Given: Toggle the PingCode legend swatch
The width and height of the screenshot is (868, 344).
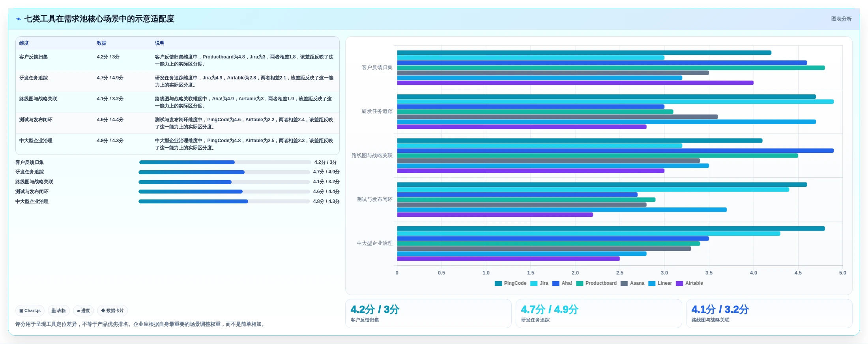Looking at the screenshot, I should 498,284.
